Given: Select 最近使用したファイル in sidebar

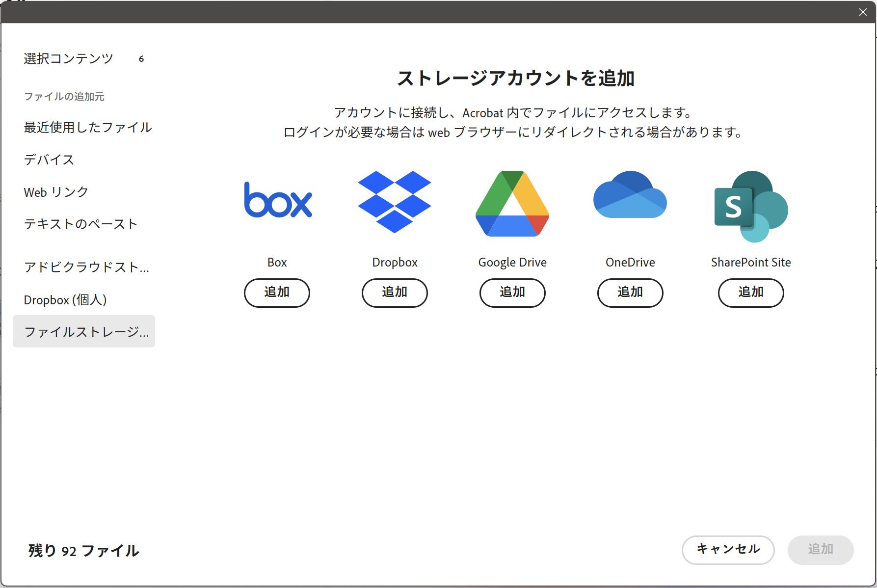Looking at the screenshot, I should [x=88, y=128].
